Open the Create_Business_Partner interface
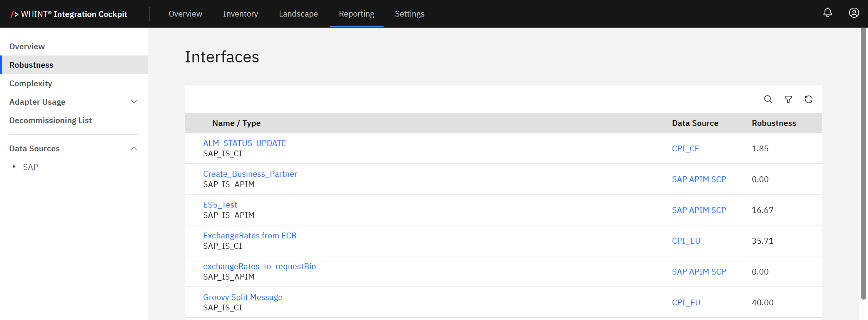 (x=250, y=174)
